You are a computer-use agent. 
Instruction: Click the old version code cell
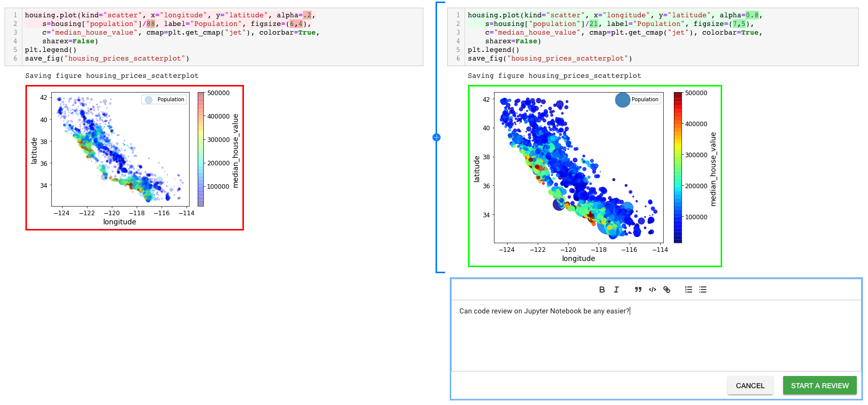(214, 37)
